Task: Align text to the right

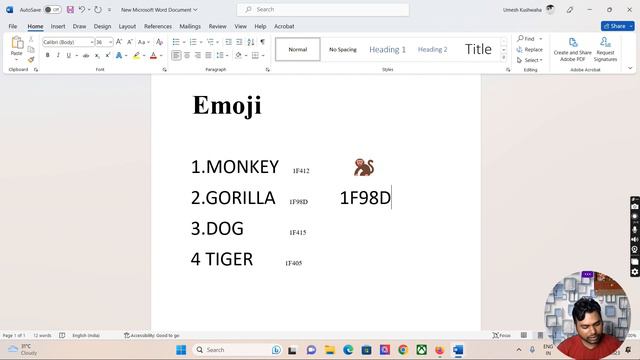Action: coord(198,55)
